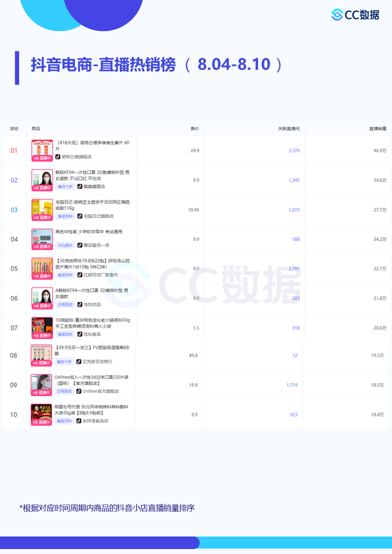Image resolution: width=392 pixels, height=554 pixels.
Task: Click the rank number 01
Action: (x=14, y=151)
